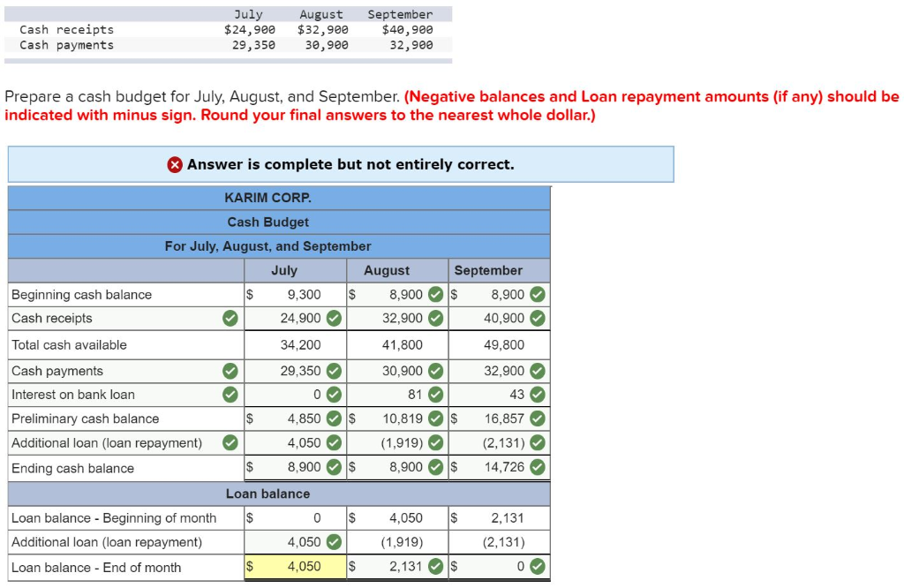This screenshot has width=904, height=588.
Task: Click the September column header in the budget table
Action: tap(500, 270)
